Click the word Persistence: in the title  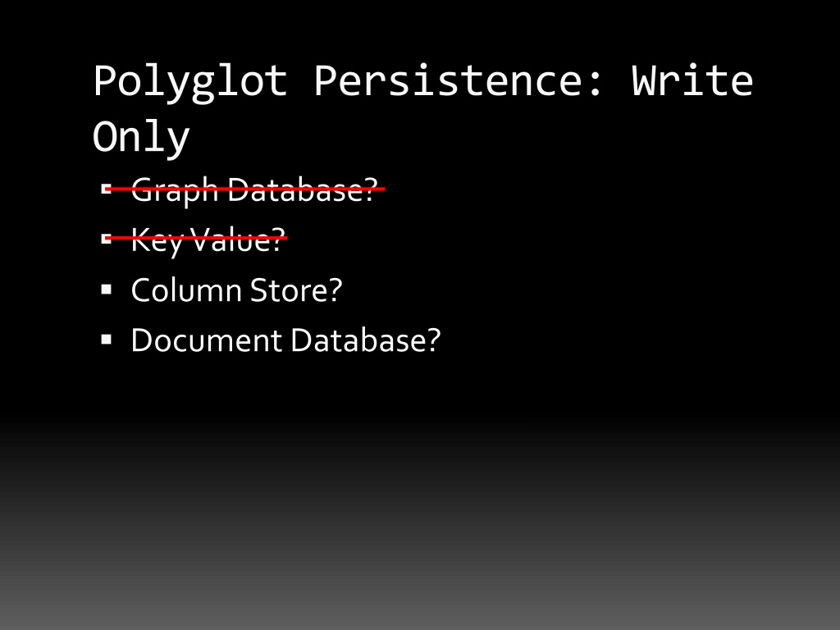pyautogui.click(x=459, y=81)
